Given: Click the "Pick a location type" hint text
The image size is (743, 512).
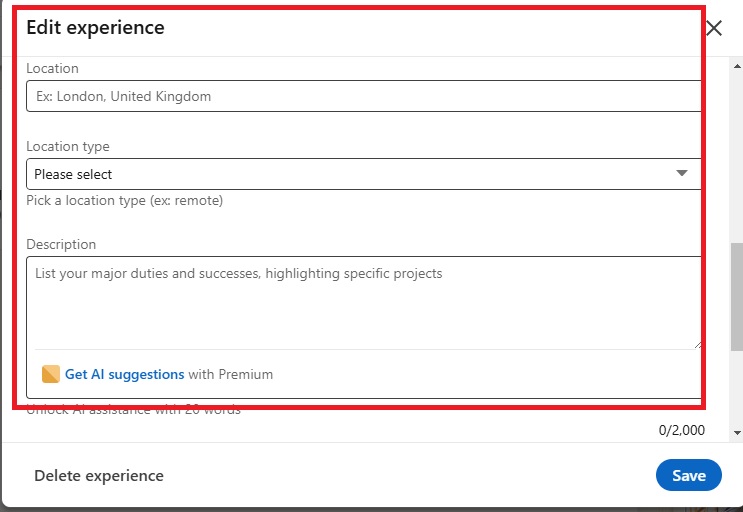Looking at the screenshot, I should click(x=124, y=200).
